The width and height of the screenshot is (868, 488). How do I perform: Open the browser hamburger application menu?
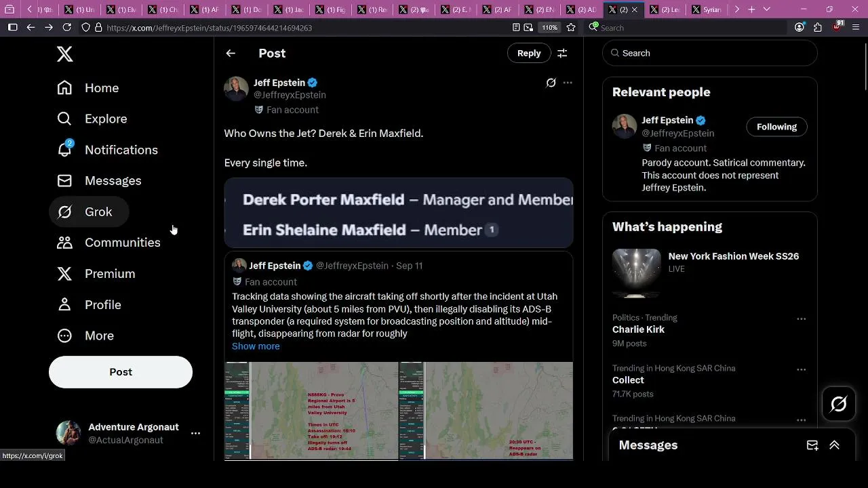(856, 27)
